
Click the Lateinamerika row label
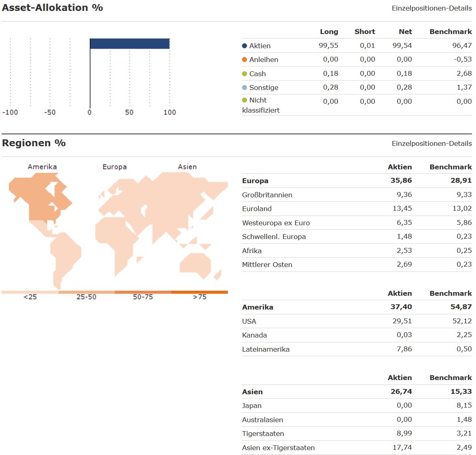(x=266, y=349)
